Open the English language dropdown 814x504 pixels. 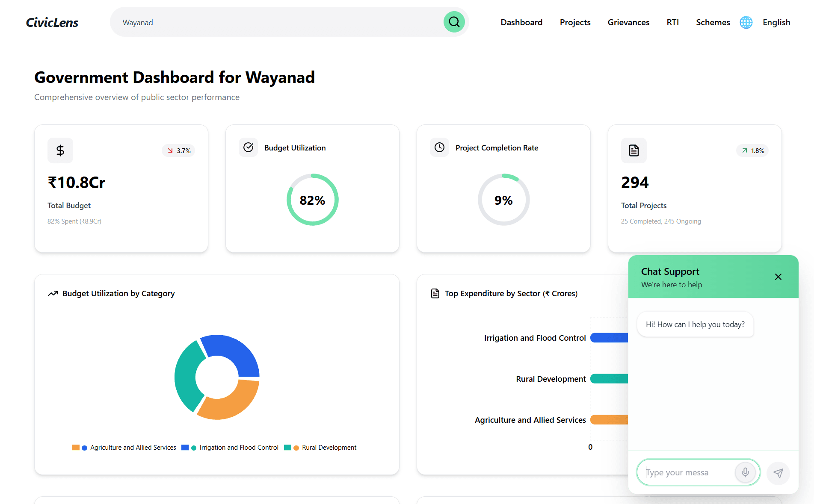pyautogui.click(x=776, y=22)
